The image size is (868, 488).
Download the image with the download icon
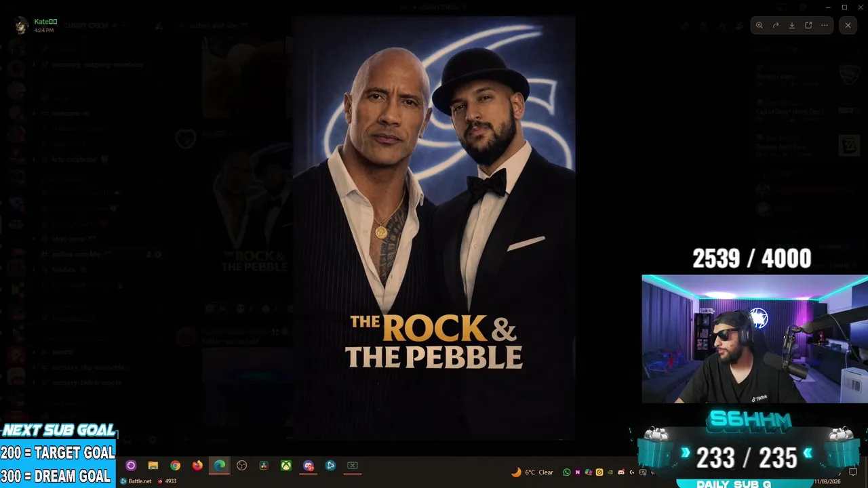[x=792, y=25]
